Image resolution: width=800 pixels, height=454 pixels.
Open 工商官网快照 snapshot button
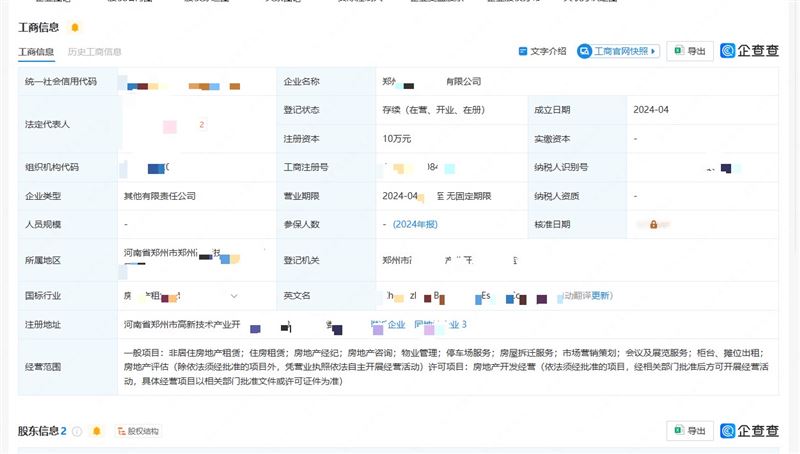click(x=618, y=51)
